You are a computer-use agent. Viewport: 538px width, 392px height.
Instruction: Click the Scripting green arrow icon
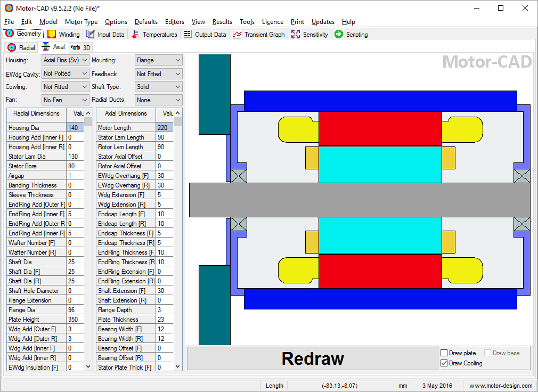pyautogui.click(x=339, y=34)
